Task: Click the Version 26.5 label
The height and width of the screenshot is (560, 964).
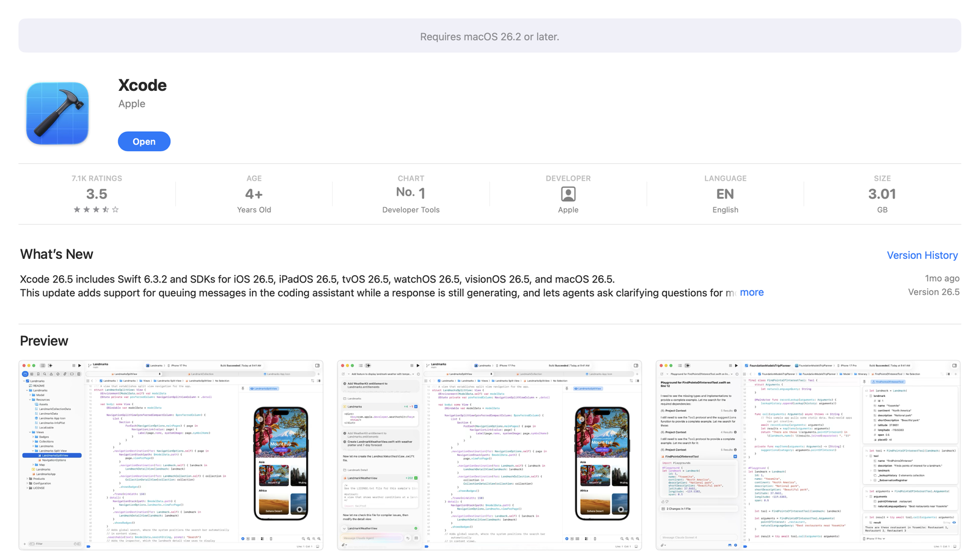Action: pyautogui.click(x=933, y=292)
